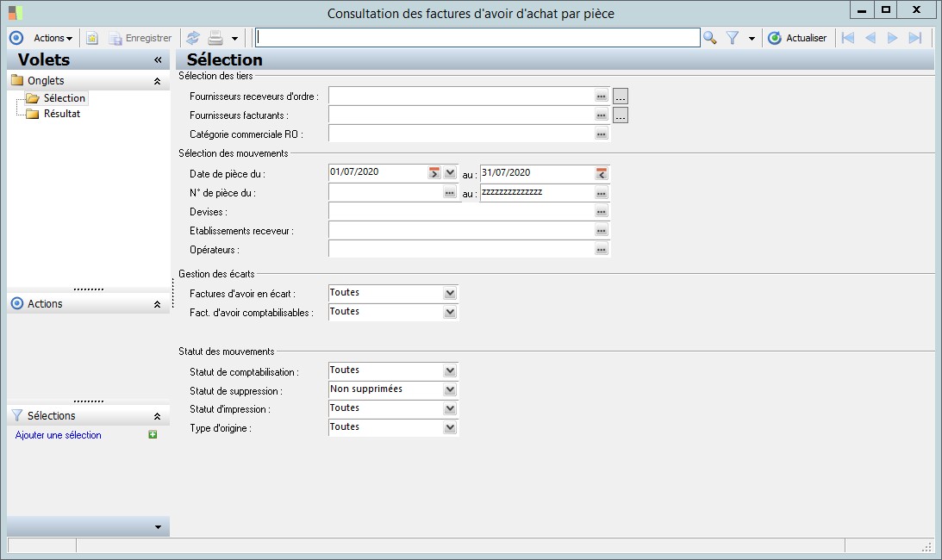Image resolution: width=942 pixels, height=560 pixels.
Task: Click the Enregistrer save button
Action: (x=140, y=38)
